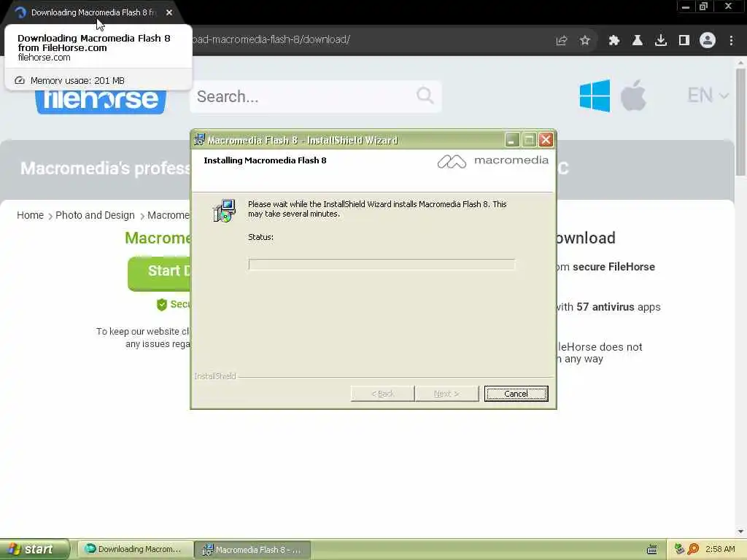Click the installer icon in wizard title bar
Viewport: 747px width, 560px height.
199,139
